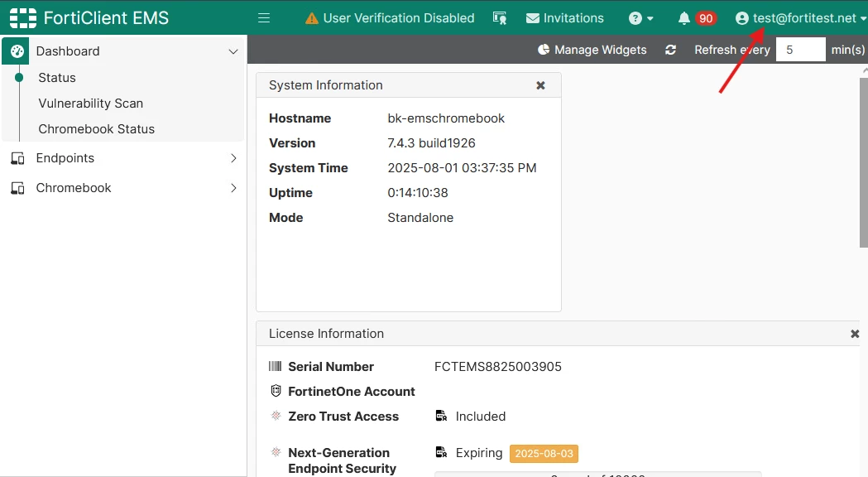Close the System Information widget
The image size is (868, 477).
pyautogui.click(x=541, y=85)
